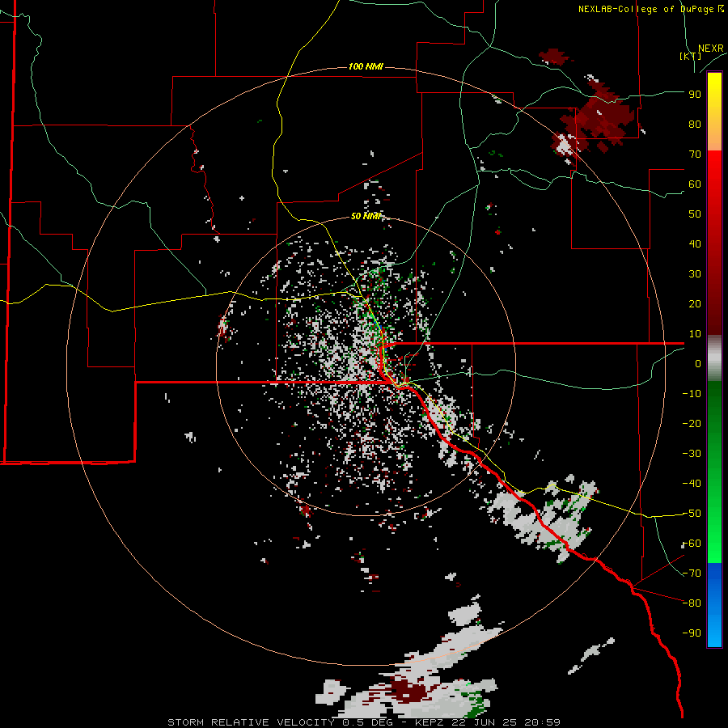Screen dimensions: 728x728
Task: Click the 40 value on the velocity scale
Action: (x=695, y=243)
